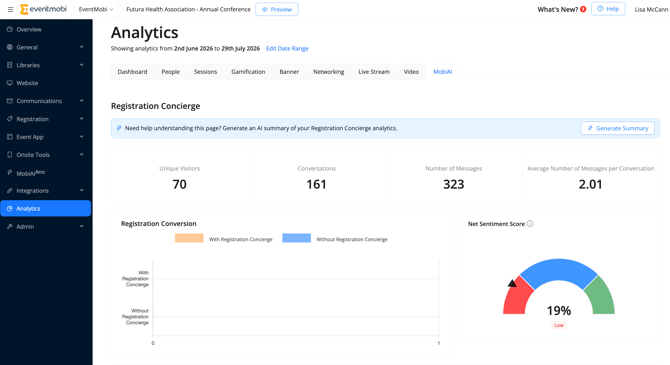Viewport: 670px width, 365px height.
Task: Click the Website monitor icon
Action: click(9, 83)
